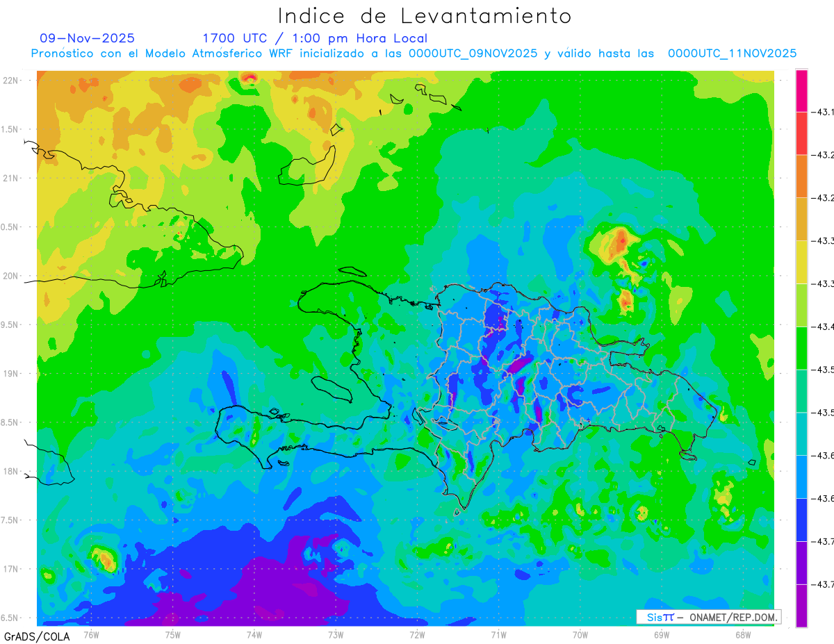
Task: Click the '9.5N' latitude label
Action: point(10,324)
